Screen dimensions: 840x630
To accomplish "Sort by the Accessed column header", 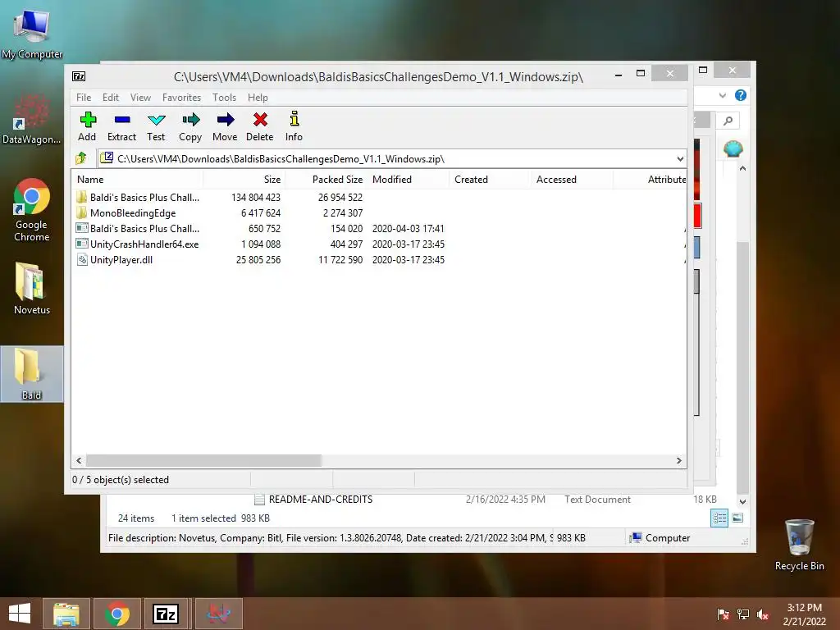I will pyautogui.click(x=572, y=180).
